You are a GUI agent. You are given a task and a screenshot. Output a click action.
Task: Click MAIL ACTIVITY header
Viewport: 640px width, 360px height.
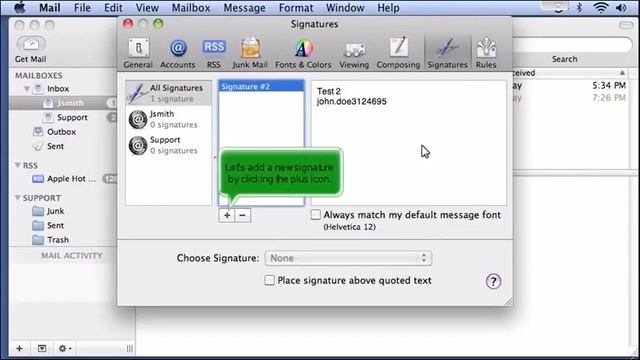tap(71, 256)
